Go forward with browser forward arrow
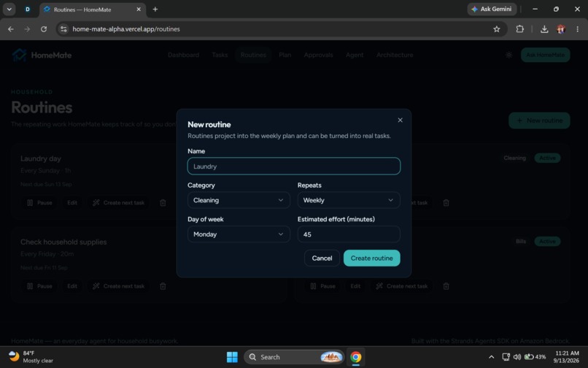Screen dimensions: 588x368 click(x=27, y=29)
